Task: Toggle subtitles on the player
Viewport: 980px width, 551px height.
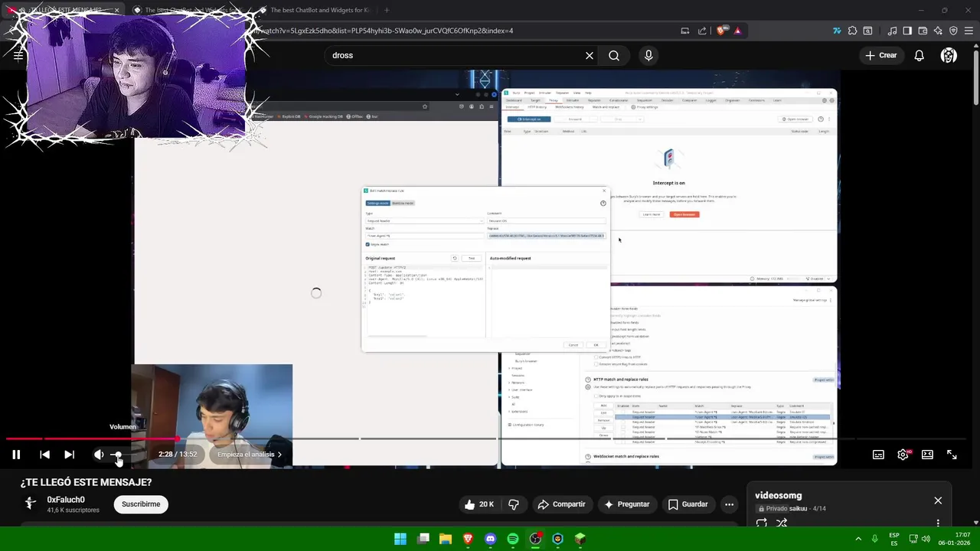Action: [x=878, y=455]
